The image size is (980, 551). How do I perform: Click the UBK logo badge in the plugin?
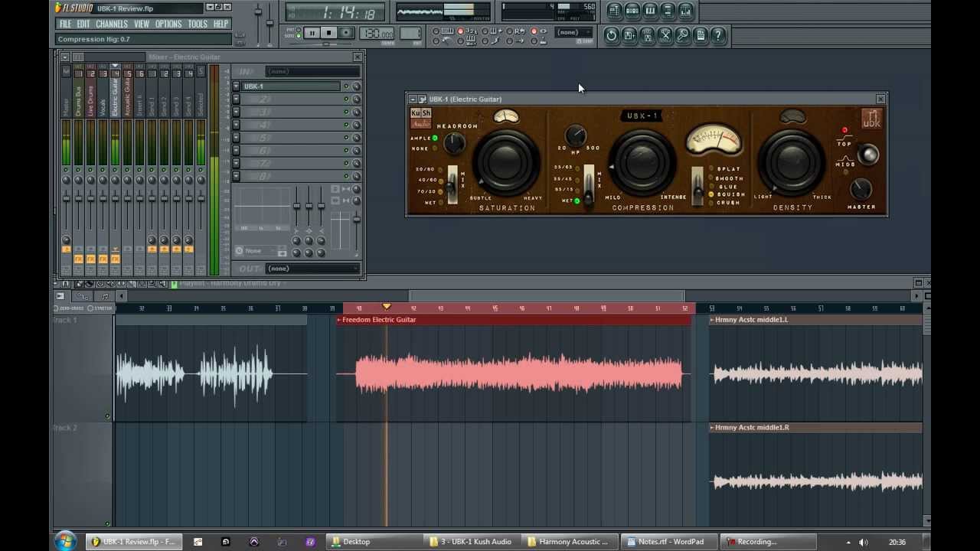pos(872,119)
